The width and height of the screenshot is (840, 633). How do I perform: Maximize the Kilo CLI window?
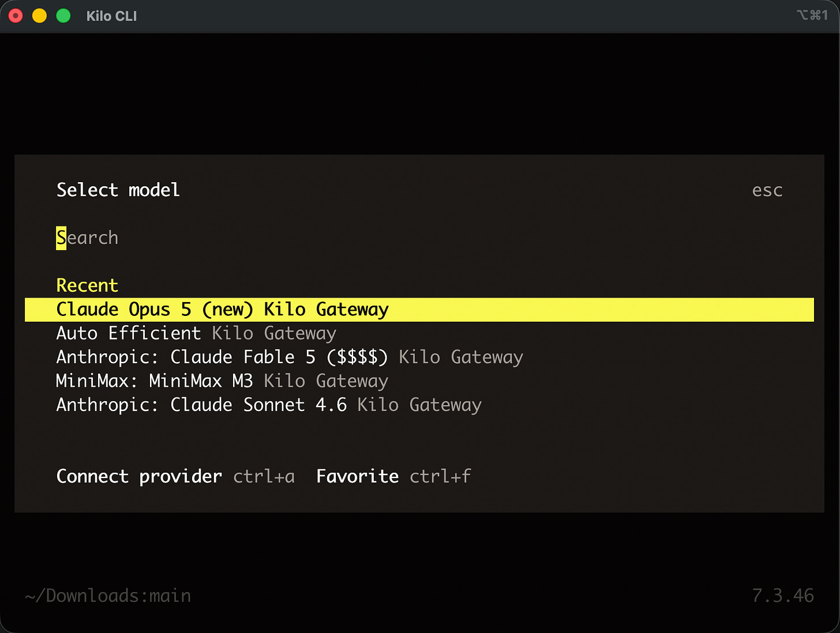click(63, 16)
